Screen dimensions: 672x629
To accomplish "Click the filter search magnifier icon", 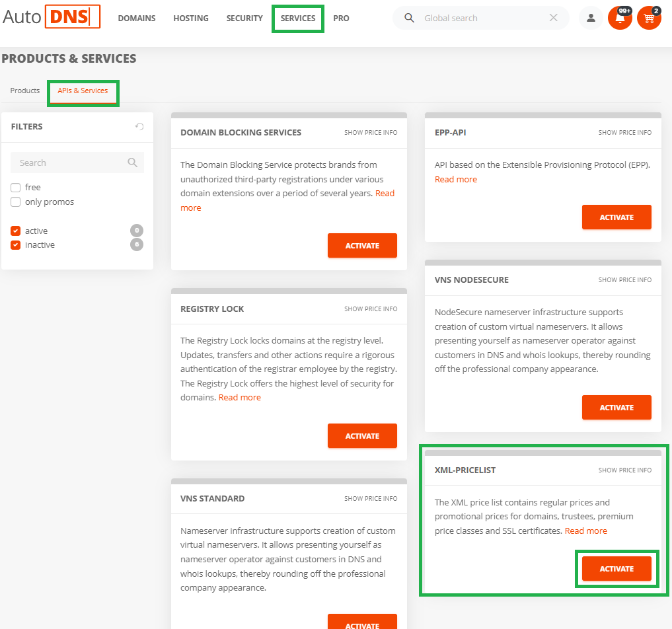I will (x=132, y=163).
